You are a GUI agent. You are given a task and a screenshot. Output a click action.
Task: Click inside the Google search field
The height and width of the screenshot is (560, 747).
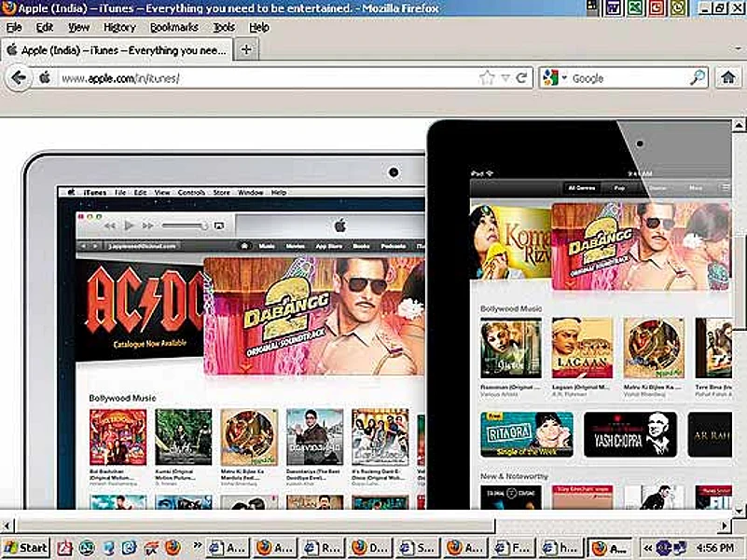coord(625,78)
